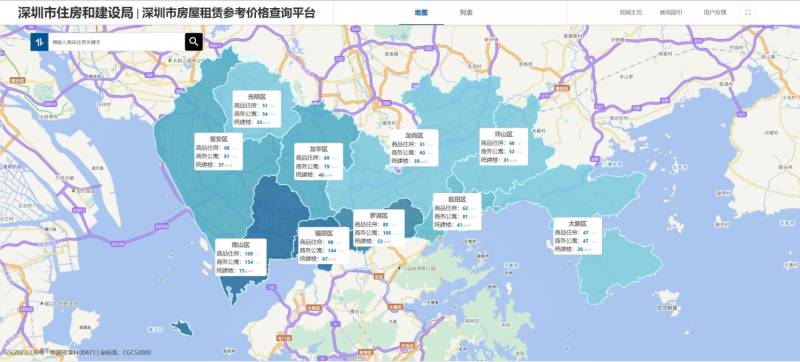
Task: Select the 龙岗区 district info card
Action: 414,148
